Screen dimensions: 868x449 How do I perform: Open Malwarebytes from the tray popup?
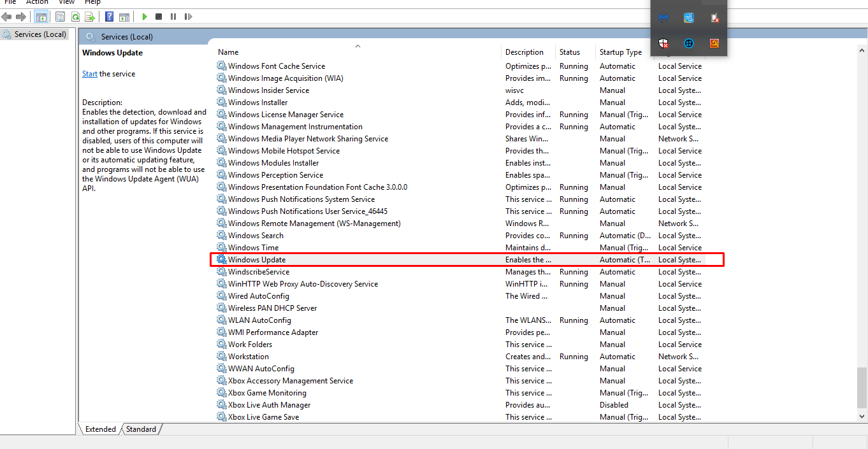[x=663, y=18]
